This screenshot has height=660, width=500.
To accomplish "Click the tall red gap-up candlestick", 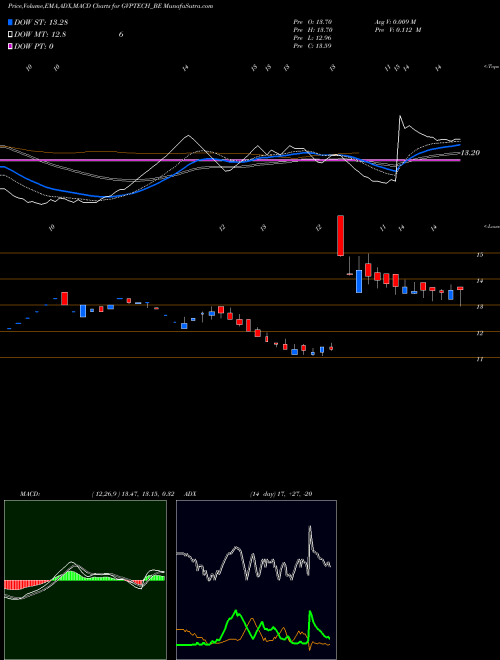I will coord(340,236).
